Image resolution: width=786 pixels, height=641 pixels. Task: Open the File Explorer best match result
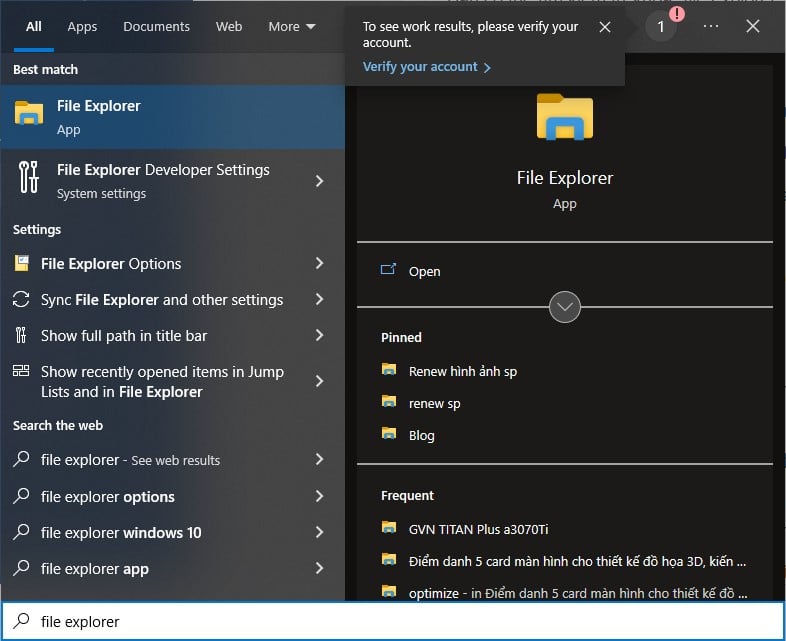click(x=172, y=117)
